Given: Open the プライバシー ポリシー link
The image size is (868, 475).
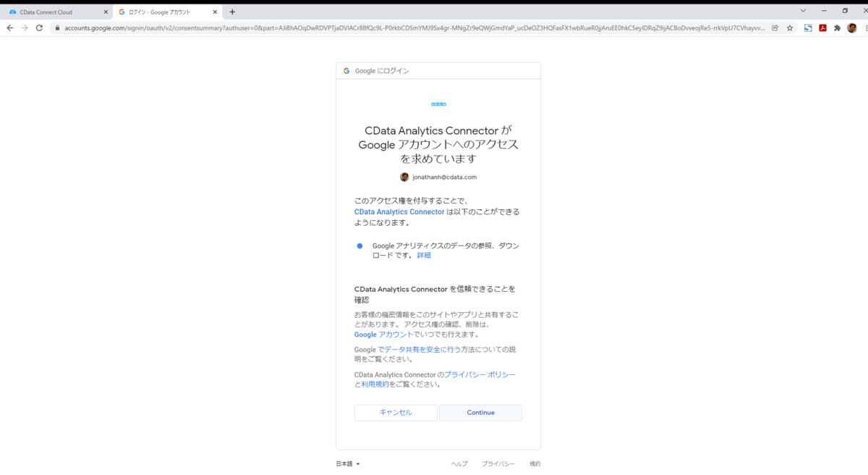Looking at the screenshot, I should (x=480, y=374).
